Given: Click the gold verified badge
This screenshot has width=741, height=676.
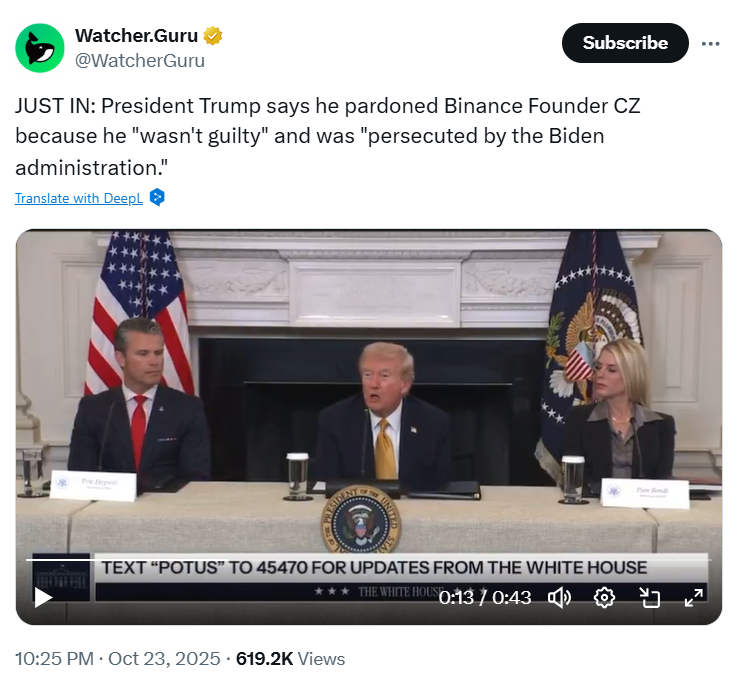Looking at the screenshot, I should [213, 36].
